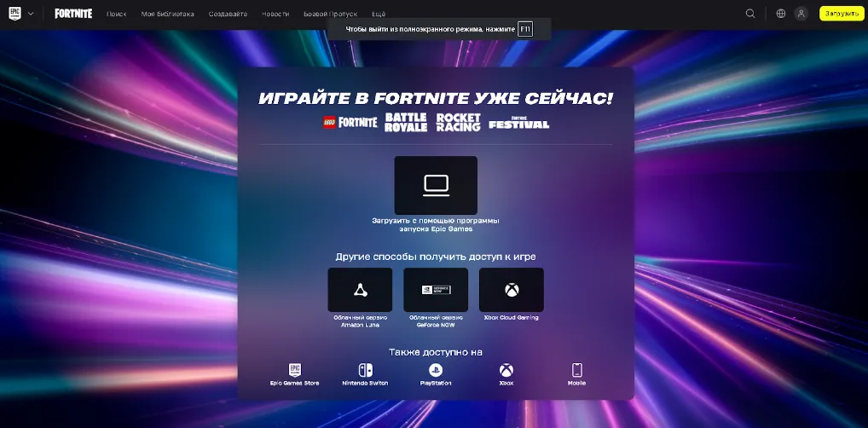Viewport: 868px width, 428px height.
Task: Expand the Ещё menu
Action: click(379, 14)
